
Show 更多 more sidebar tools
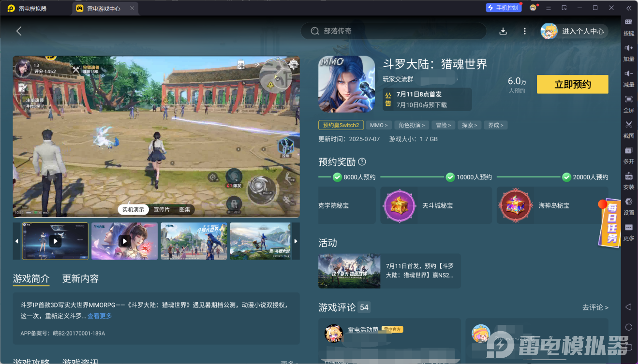pyautogui.click(x=629, y=233)
